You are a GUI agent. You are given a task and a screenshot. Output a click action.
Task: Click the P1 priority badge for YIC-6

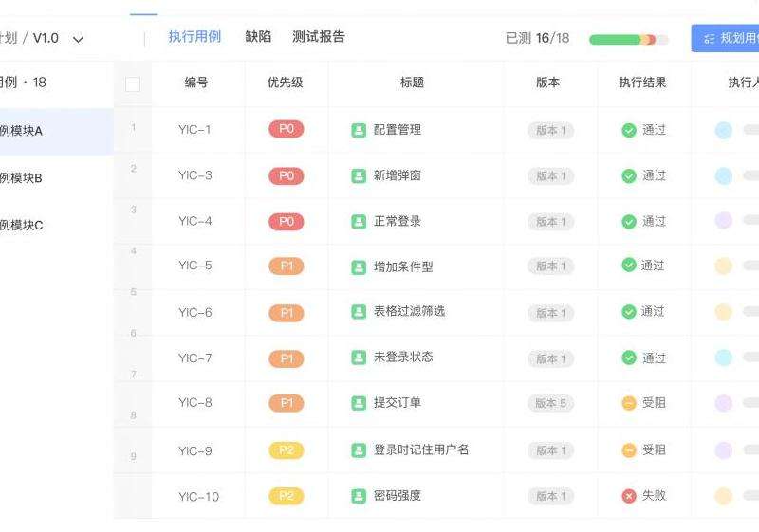coord(287,313)
